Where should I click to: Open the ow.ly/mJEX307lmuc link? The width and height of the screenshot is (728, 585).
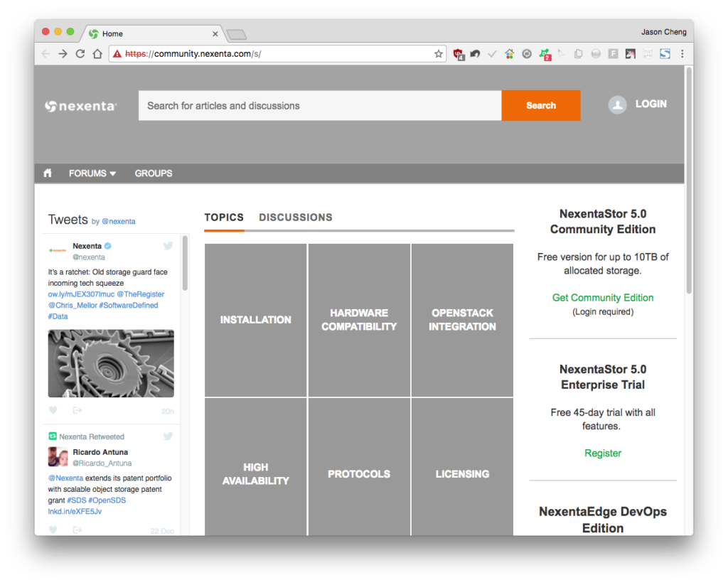point(81,294)
